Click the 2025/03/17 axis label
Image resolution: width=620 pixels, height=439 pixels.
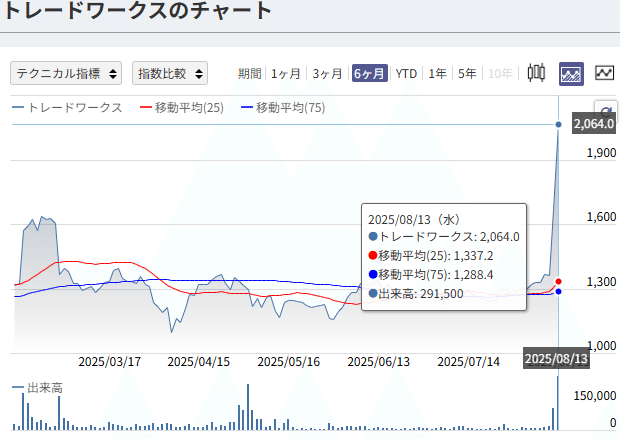[x=110, y=361]
